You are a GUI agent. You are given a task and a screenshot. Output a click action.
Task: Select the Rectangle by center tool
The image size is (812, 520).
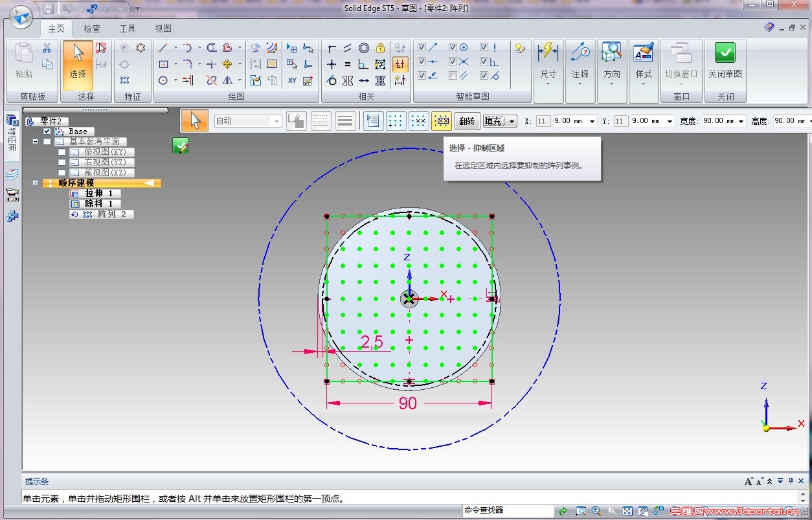tap(163, 64)
